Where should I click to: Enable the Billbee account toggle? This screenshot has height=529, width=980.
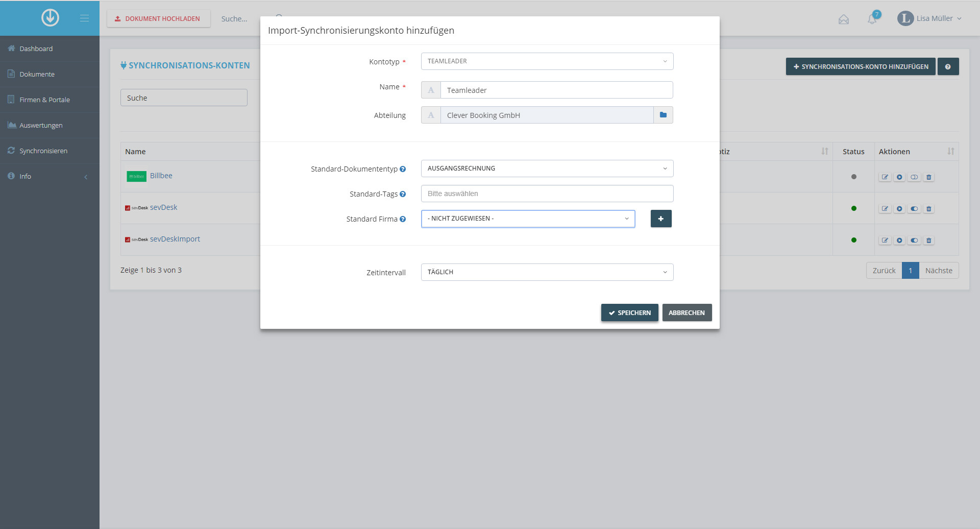pyautogui.click(x=914, y=177)
